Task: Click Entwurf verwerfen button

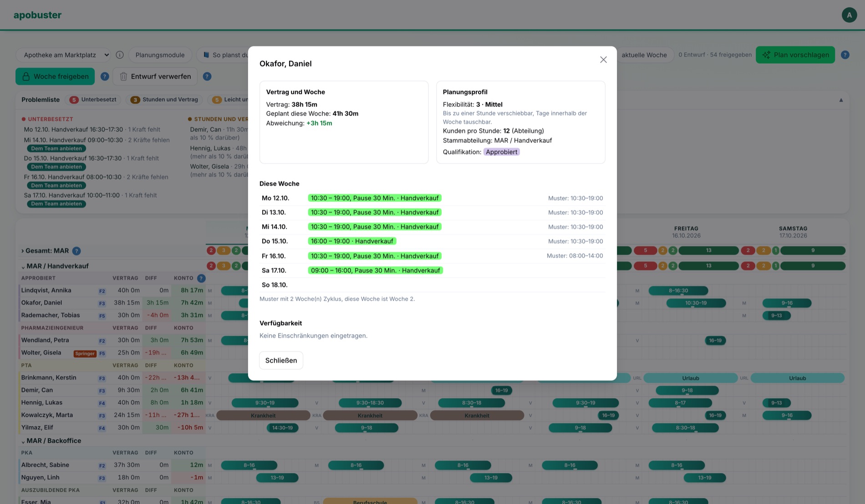Action: pos(155,76)
